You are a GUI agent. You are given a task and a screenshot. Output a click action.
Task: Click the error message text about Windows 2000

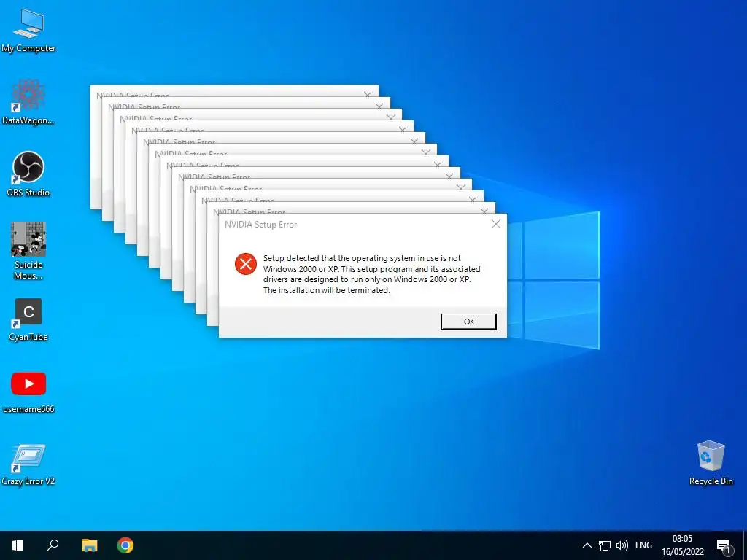tap(371, 274)
